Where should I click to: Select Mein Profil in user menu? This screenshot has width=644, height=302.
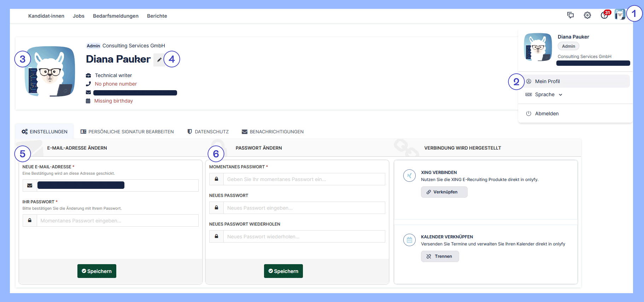tap(547, 81)
